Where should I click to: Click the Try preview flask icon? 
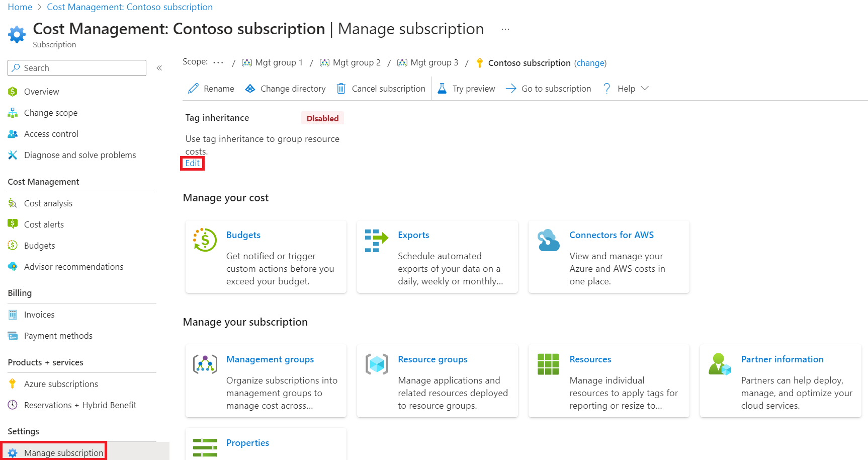(442, 89)
